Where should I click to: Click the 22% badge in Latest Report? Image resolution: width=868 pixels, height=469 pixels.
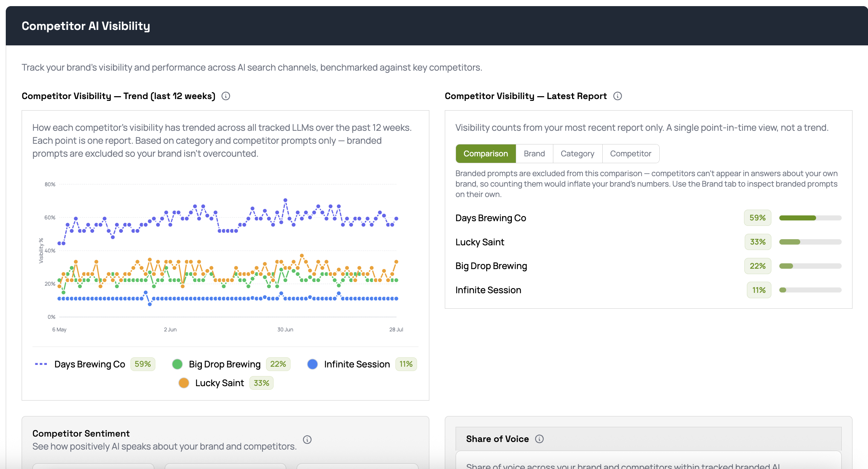tap(758, 266)
